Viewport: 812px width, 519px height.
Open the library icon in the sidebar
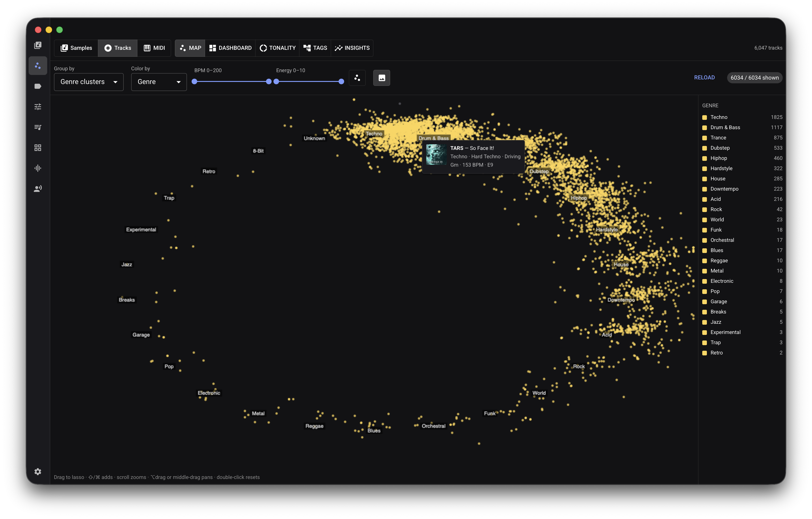38,45
